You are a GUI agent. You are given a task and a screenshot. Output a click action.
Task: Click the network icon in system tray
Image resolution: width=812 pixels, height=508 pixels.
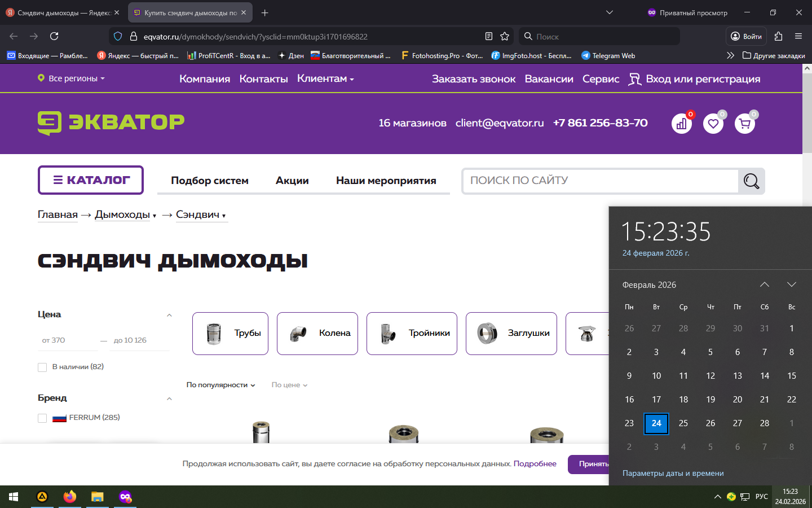(745, 497)
